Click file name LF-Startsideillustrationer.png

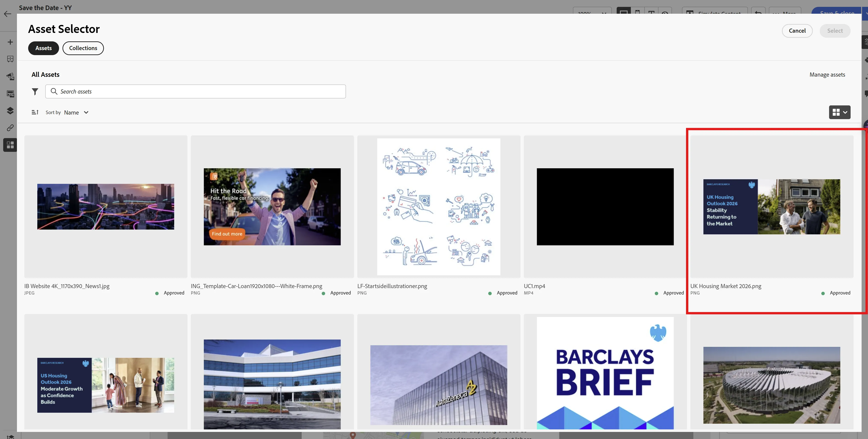(392, 286)
